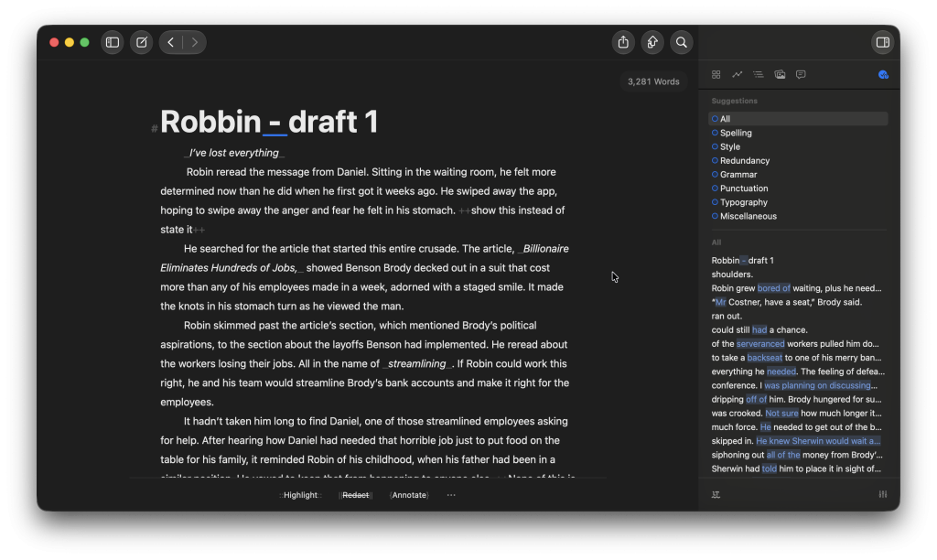Select suggestion 'everything he needed.'
This screenshot has width=937, height=560.
pyautogui.click(x=798, y=372)
